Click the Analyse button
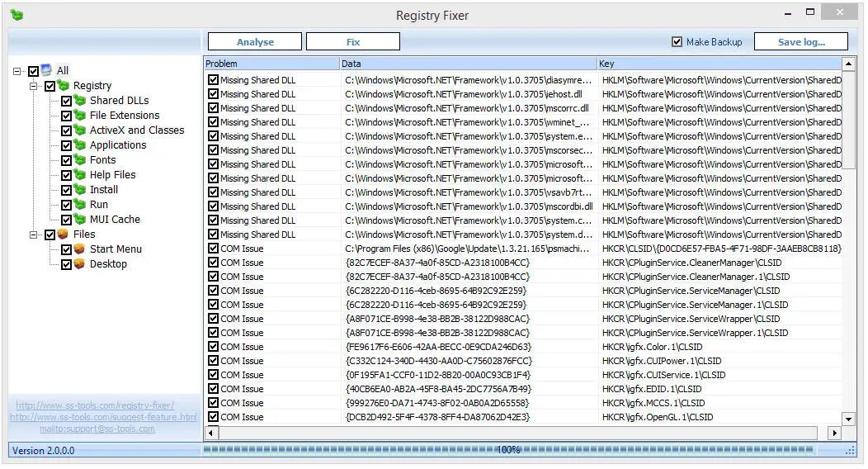The height and width of the screenshot is (469, 868). (255, 41)
